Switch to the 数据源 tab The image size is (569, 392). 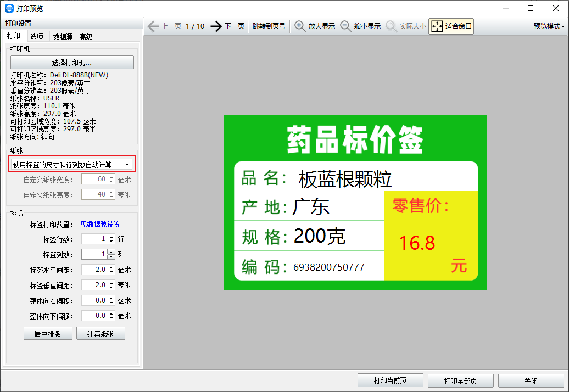coord(63,37)
